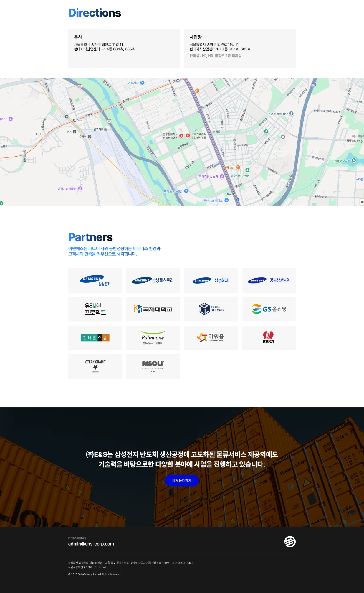The image size is (364, 593).
Task: Click the round E&S logo in the footer
Action: (290, 541)
